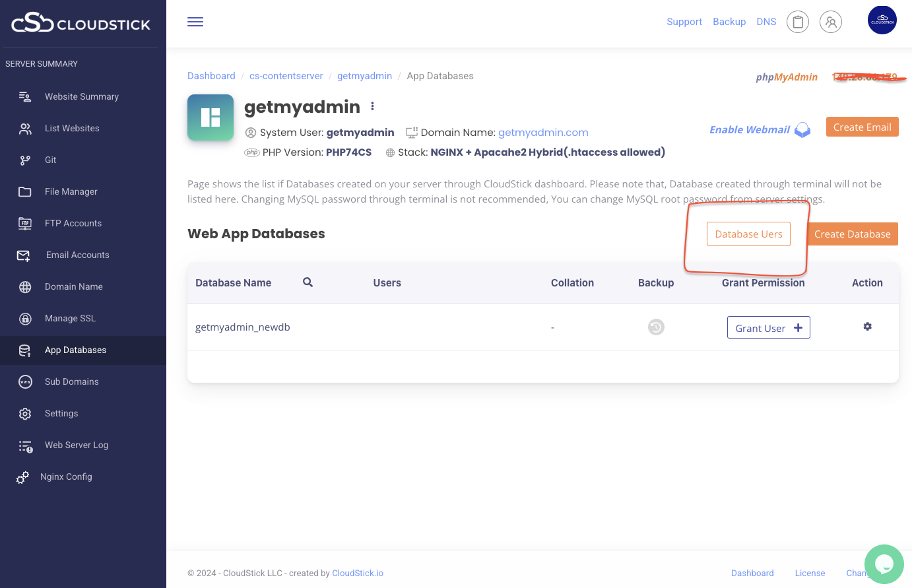Click the Database Uers button
The width and height of the screenshot is (912, 588).
pyautogui.click(x=748, y=234)
